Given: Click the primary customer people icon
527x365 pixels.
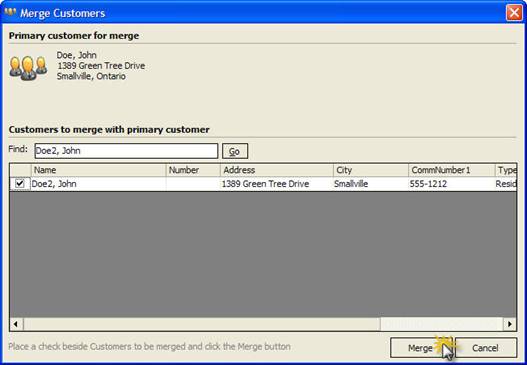Looking at the screenshot, I should [28, 68].
